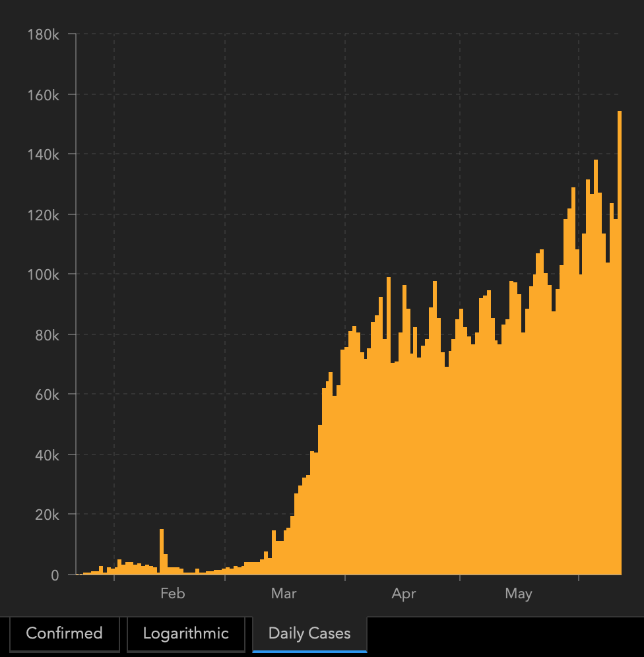The height and width of the screenshot is (657, 644).
Task: Click the '180k' y-axis label
Action: coord(43,35)
